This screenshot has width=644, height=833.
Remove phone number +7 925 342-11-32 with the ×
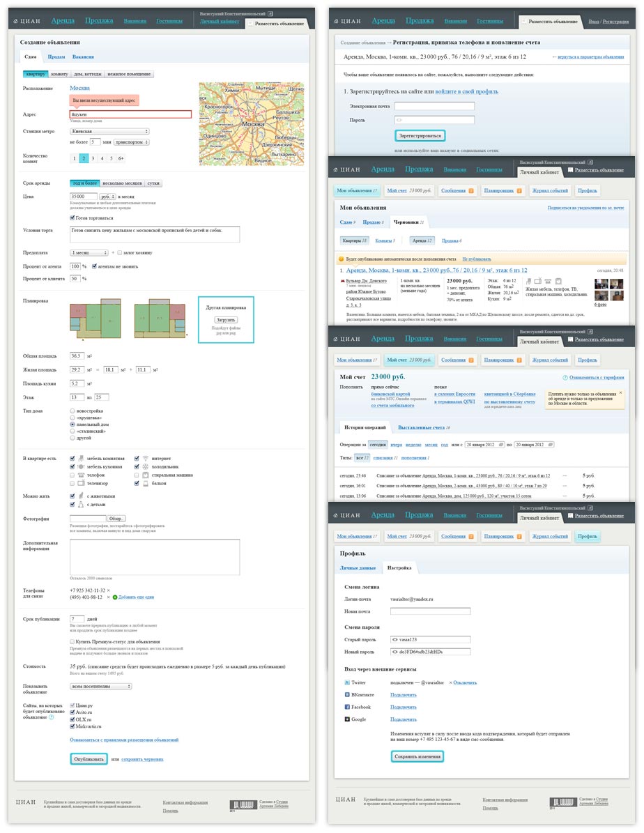tap(108, 590)
